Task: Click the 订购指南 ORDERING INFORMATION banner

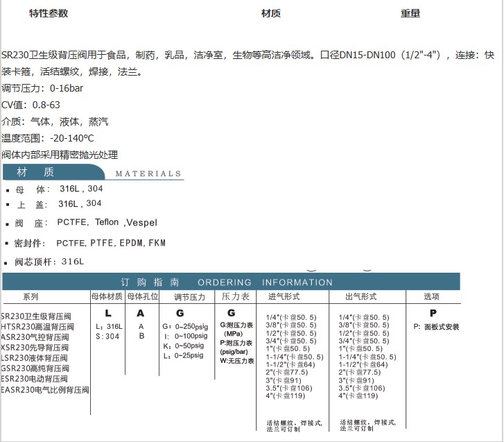Action: point(231,282)
